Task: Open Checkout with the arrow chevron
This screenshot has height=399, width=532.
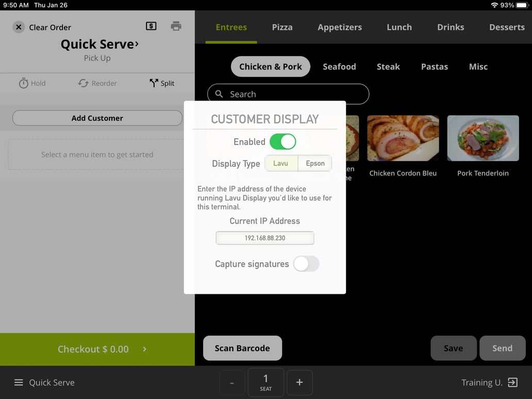Action: click(x=144, y=349)
